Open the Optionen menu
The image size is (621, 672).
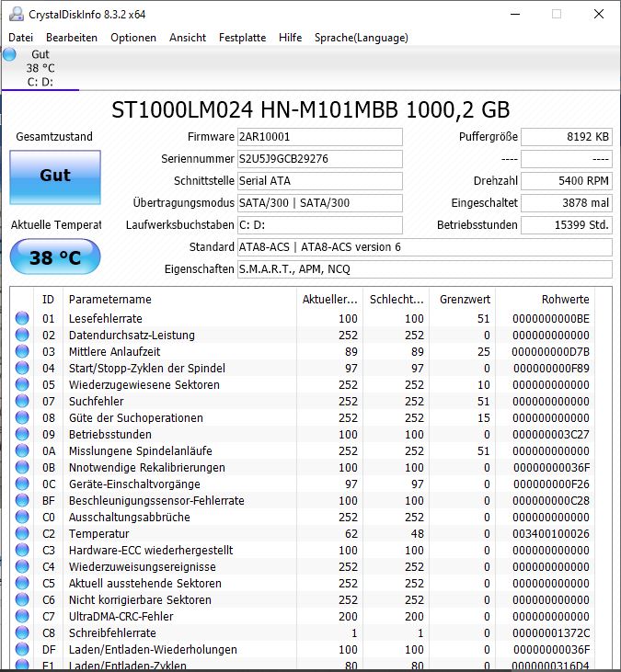tap(133, 38)
